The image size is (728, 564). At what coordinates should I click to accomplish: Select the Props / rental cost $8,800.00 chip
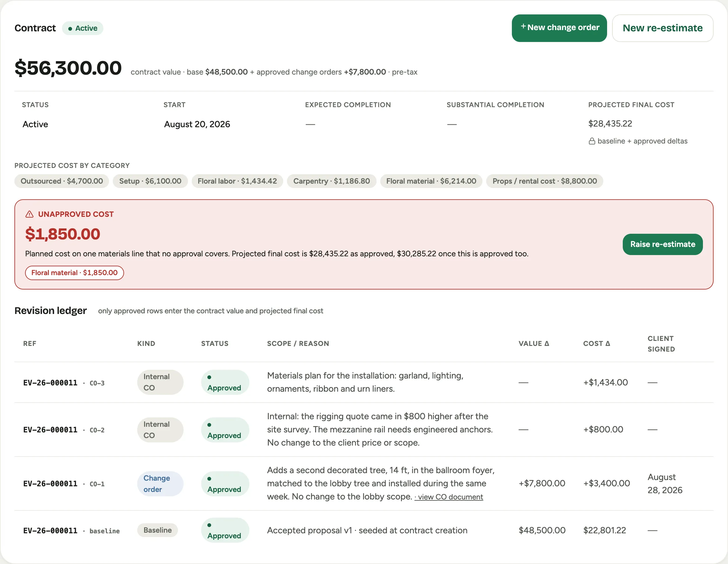pos(544,181)
